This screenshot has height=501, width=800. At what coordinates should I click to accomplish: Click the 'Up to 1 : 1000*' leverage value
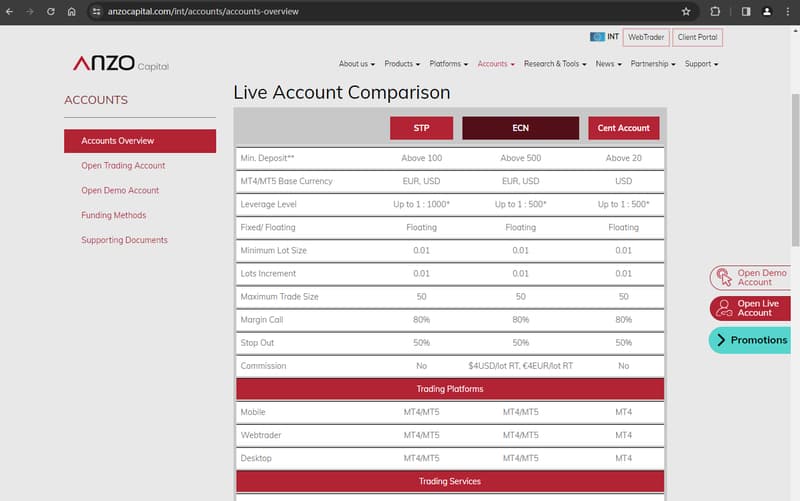pos(421,204)
